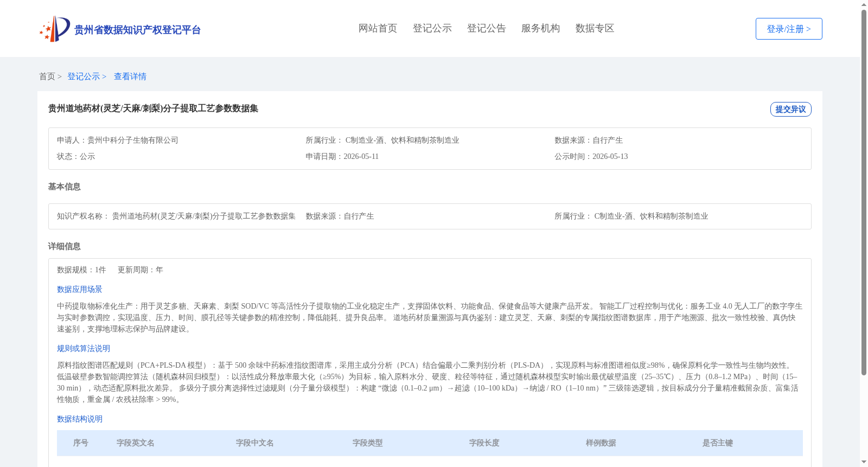
Task: Click the scroll down arrow of the scrollbar
Action: pyautogui.click(x=864, y=462)
